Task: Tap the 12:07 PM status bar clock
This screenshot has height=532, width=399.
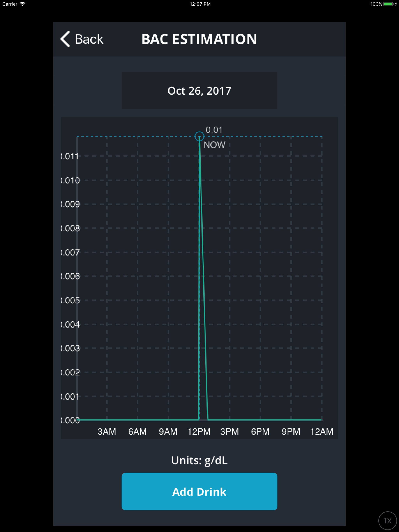Action: (x=200, y=4)
